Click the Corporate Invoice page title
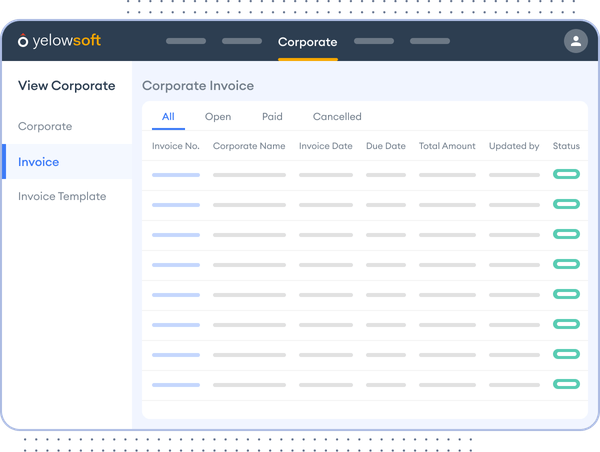Image resolution: width=600 pixels, height=452 pixels. pos(198,86)
